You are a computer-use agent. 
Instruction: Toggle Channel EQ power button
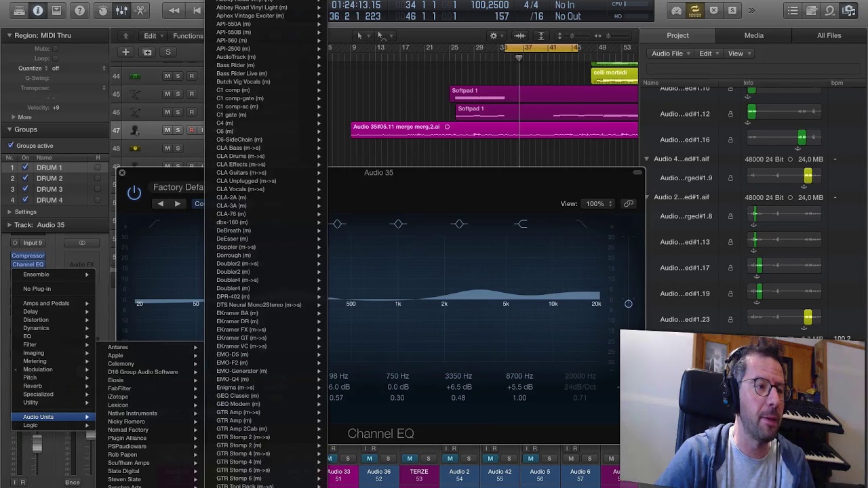point(134,192)
